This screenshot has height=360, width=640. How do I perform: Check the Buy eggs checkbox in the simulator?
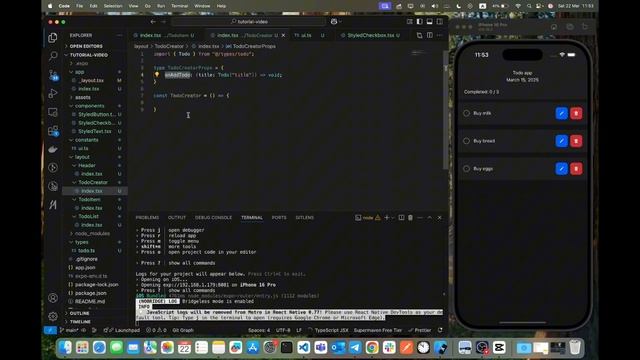pos(467,169)
